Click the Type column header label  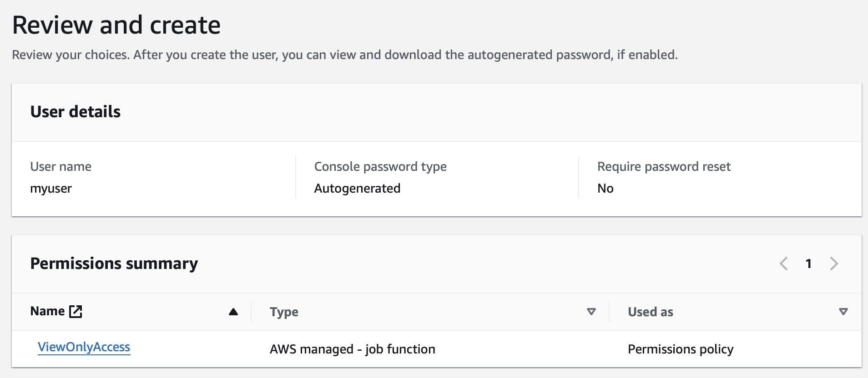(x=284, y=312)
